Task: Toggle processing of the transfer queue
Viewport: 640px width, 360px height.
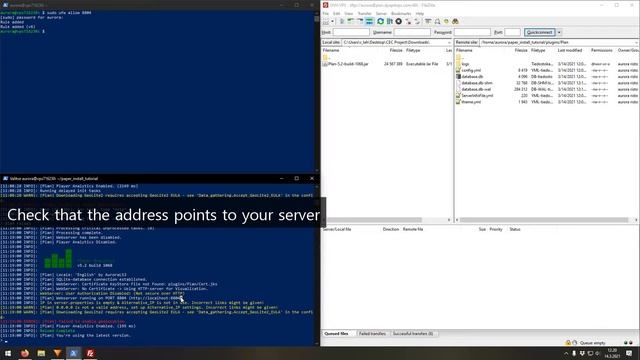Action: (390, 21)
